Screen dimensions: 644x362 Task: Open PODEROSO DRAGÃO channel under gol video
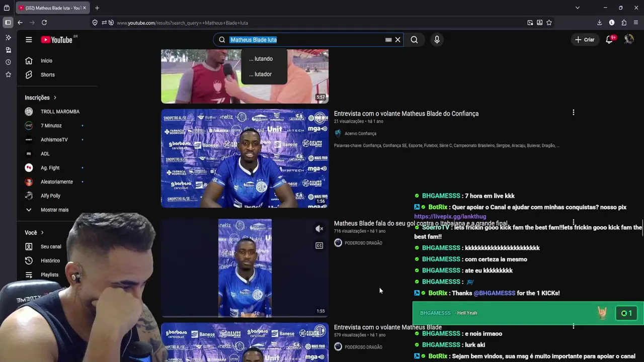point(363,243)
